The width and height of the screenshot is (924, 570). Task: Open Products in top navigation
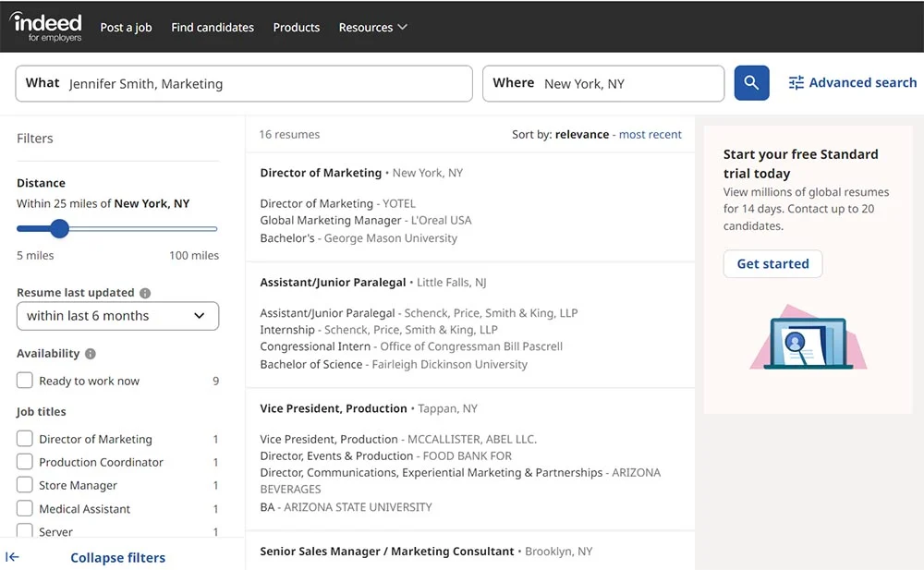click(297, 27)
